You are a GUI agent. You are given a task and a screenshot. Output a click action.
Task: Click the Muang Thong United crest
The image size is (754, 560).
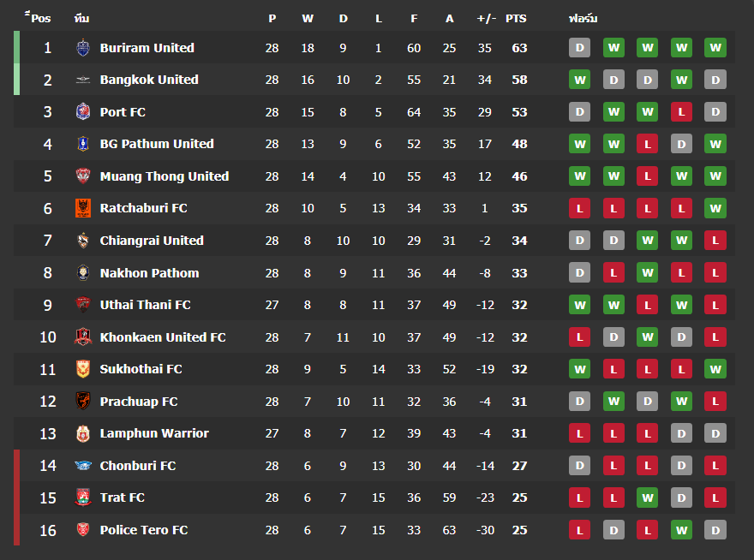pyautogui.click(x=82, y=176)
